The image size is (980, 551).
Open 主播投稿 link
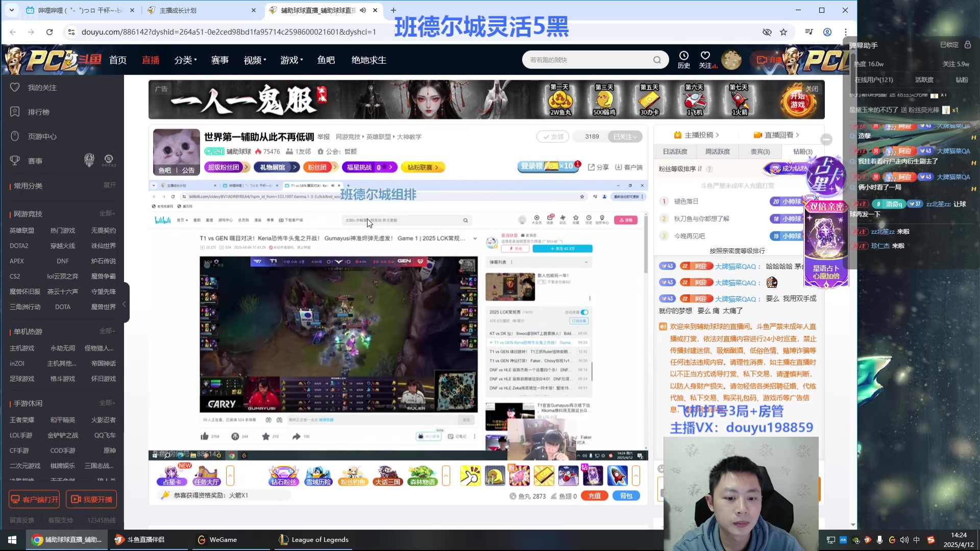(696, 135)
